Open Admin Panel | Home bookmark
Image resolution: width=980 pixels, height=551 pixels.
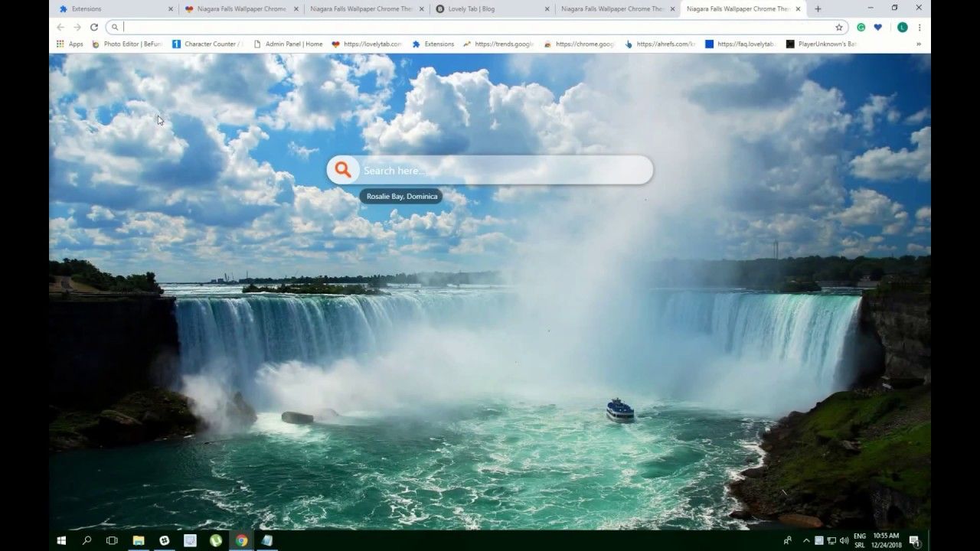pyautogui.click(x=288, y=44)
